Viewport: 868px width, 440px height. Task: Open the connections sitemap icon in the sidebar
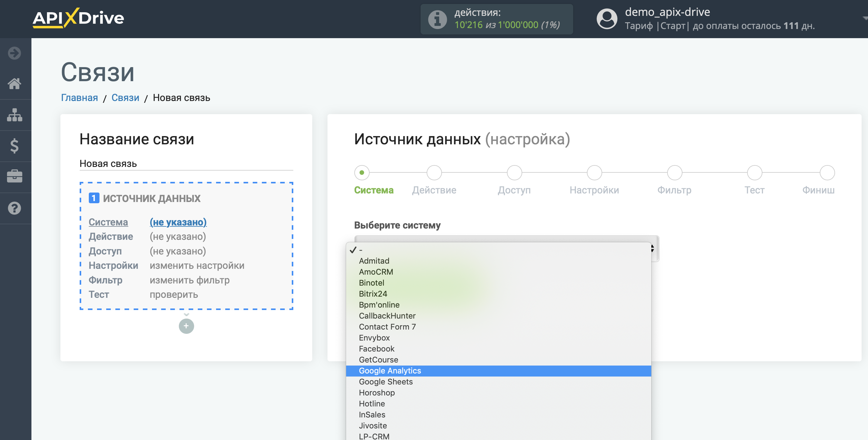coord(14,115)
